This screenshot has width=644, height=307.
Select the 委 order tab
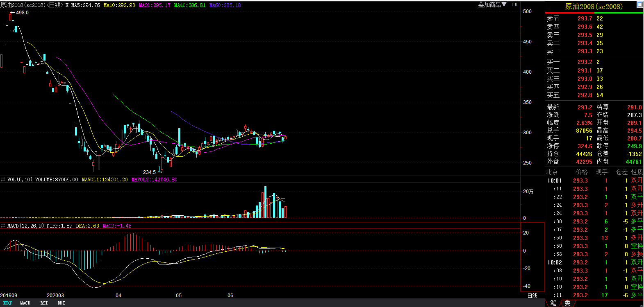coord(567,303)
